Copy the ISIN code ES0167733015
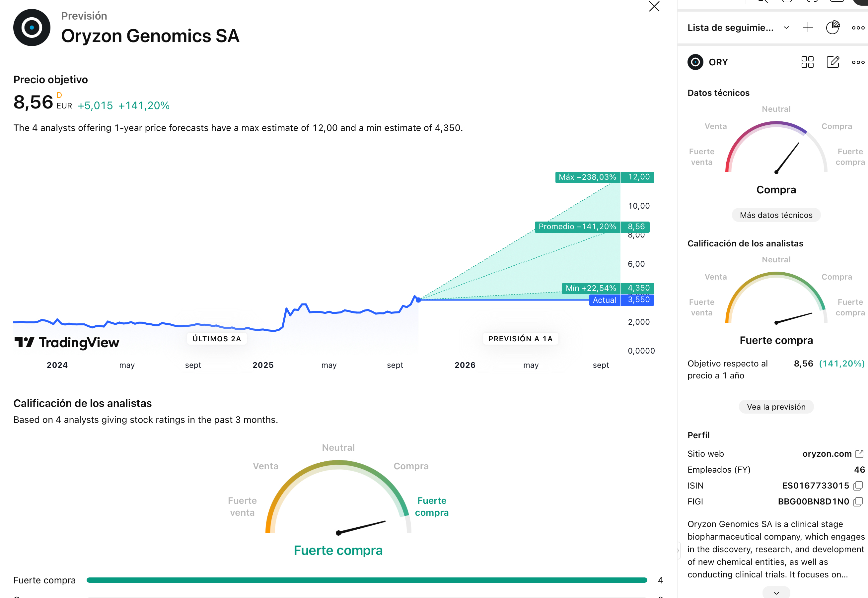This screenshot has height=598, width=868. pos(858,486)
